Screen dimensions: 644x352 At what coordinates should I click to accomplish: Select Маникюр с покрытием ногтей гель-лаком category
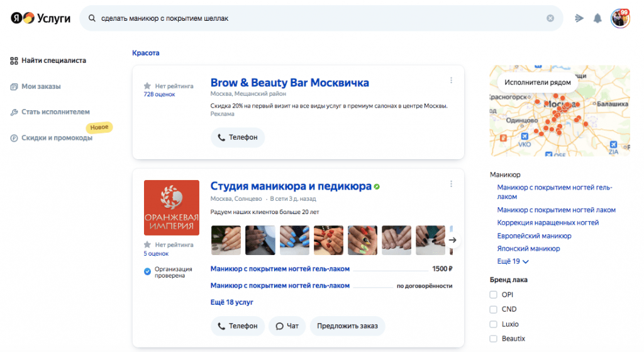tap(555, 192)
